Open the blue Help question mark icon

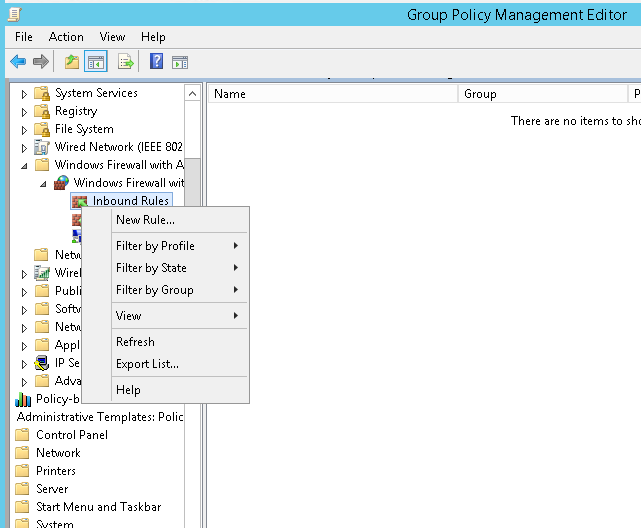click(156, 61)
